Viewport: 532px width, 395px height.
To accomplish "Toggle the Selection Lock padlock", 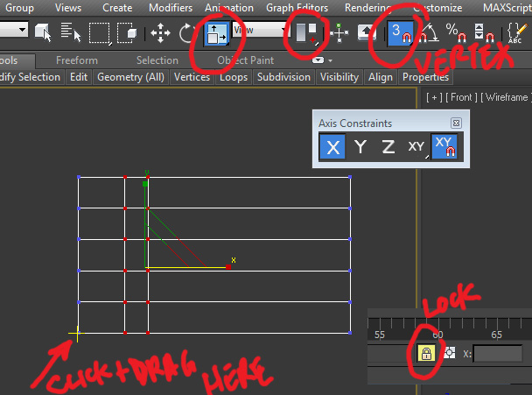I will pos(426,354).
